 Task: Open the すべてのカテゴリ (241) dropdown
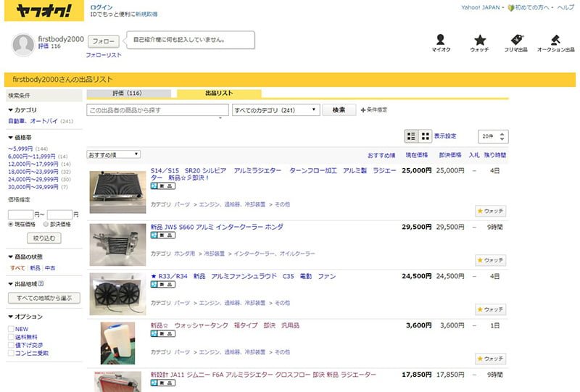[x=276, y=110]
